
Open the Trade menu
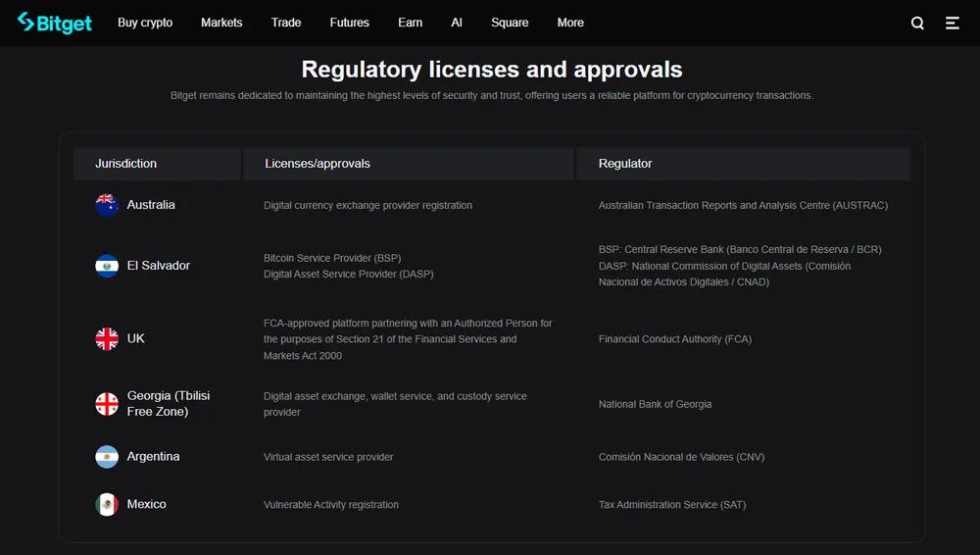(286, 23)
